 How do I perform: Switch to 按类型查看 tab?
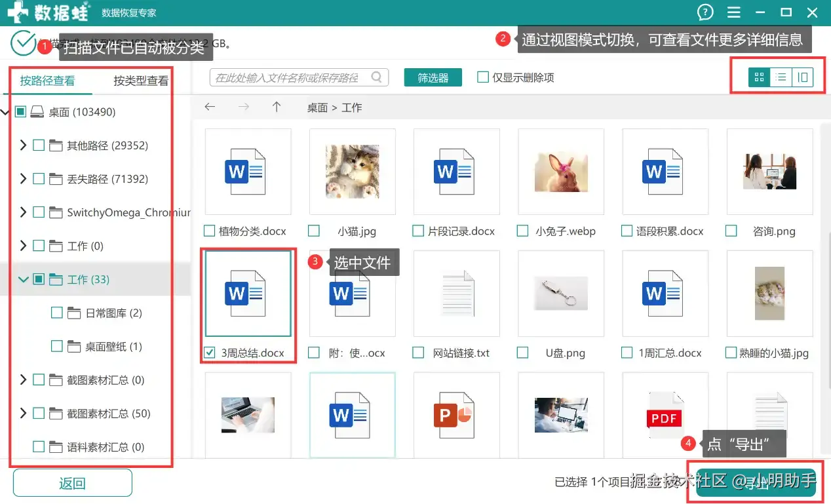click(141, 81)
